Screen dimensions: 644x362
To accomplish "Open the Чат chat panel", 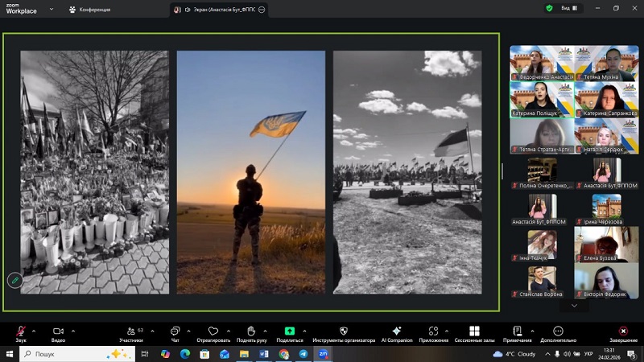I will pos(175,331).
